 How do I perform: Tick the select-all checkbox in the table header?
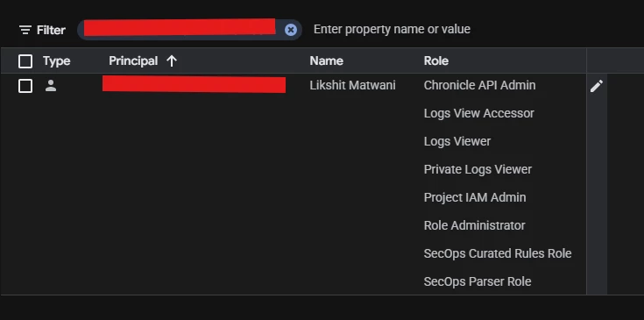(x=25, y=61)
